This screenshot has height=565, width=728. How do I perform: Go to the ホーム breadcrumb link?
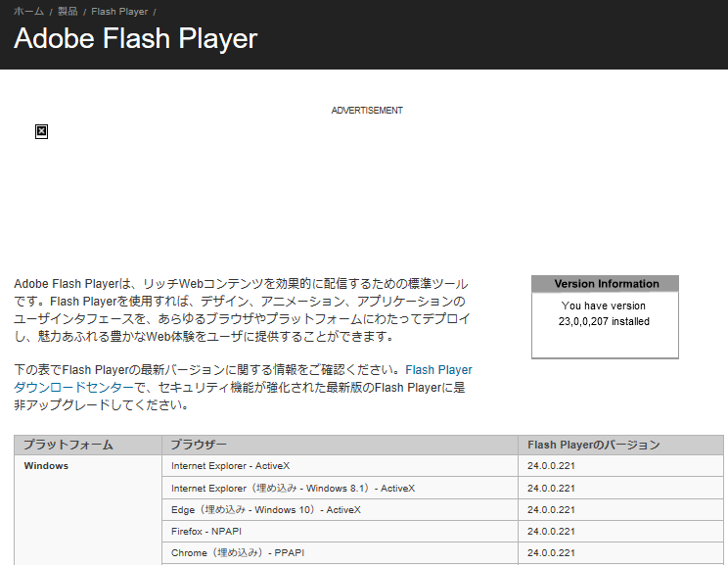tap(28, 12)
